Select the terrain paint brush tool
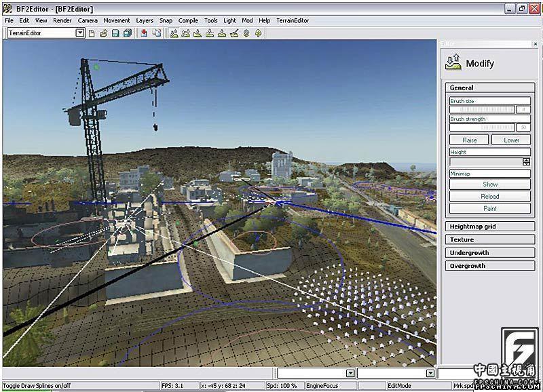 click(x=234, y=33)
